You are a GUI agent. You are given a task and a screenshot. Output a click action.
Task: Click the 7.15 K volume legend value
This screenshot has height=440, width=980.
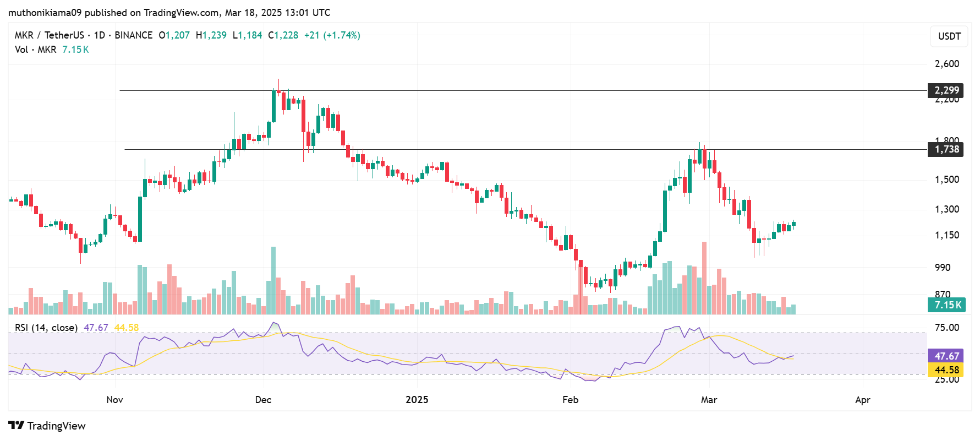click(x=75, y=50)
